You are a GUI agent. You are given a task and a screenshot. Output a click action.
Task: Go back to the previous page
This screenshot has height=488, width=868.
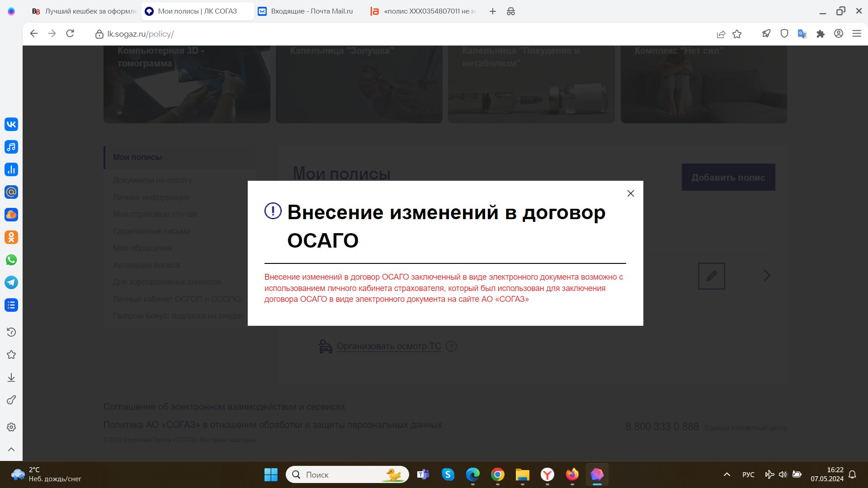34,33
